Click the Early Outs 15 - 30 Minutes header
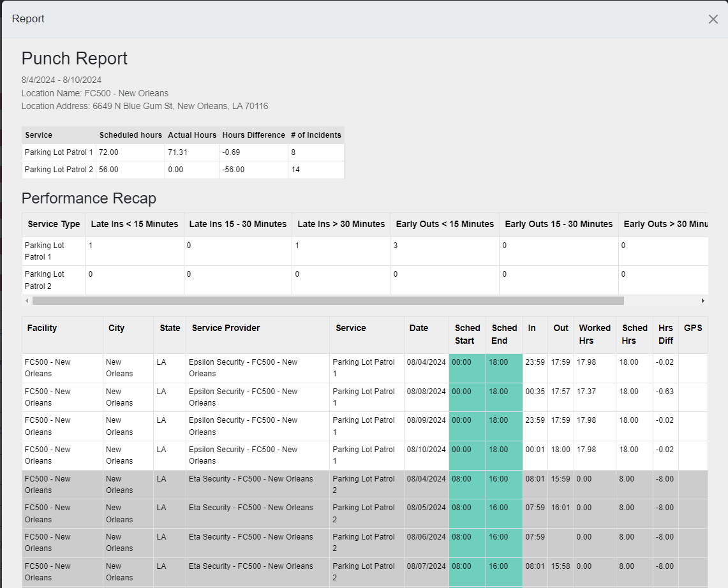This screenshot has height=588, width=728. point(558,224)
